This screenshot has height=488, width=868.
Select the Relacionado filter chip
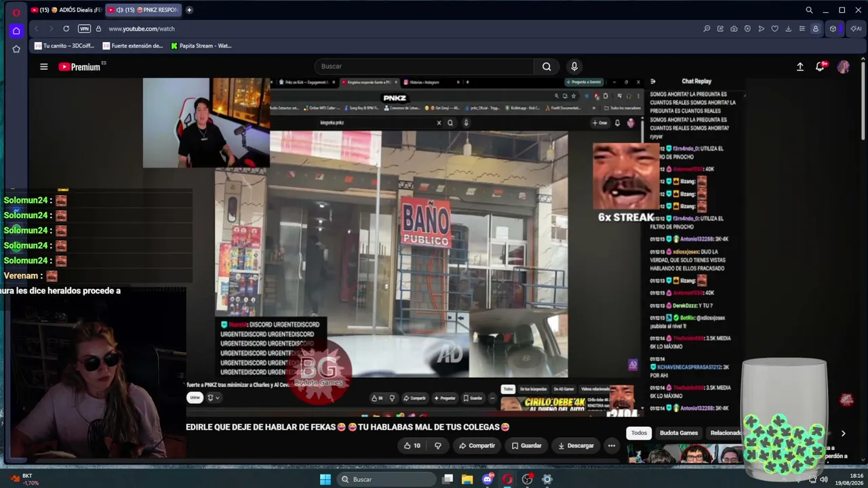tap(725, 433)
